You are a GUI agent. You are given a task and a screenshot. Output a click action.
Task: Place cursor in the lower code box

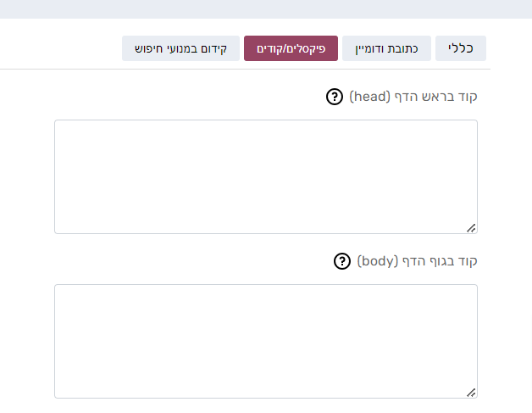(x=265, y=341)
